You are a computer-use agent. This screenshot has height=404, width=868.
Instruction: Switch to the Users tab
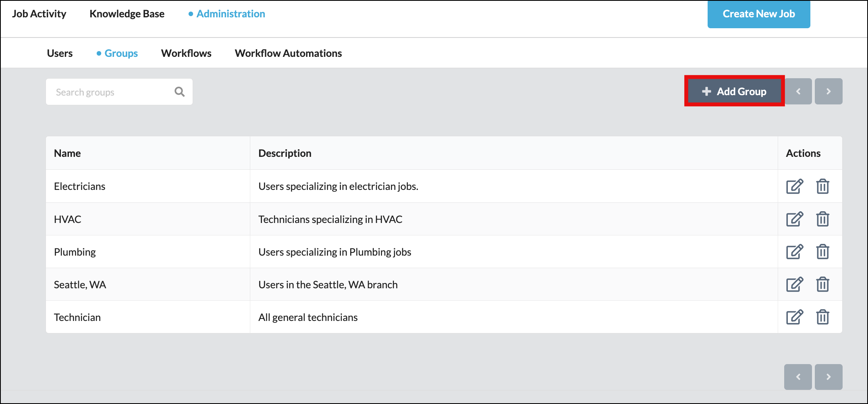pos(60,53)
